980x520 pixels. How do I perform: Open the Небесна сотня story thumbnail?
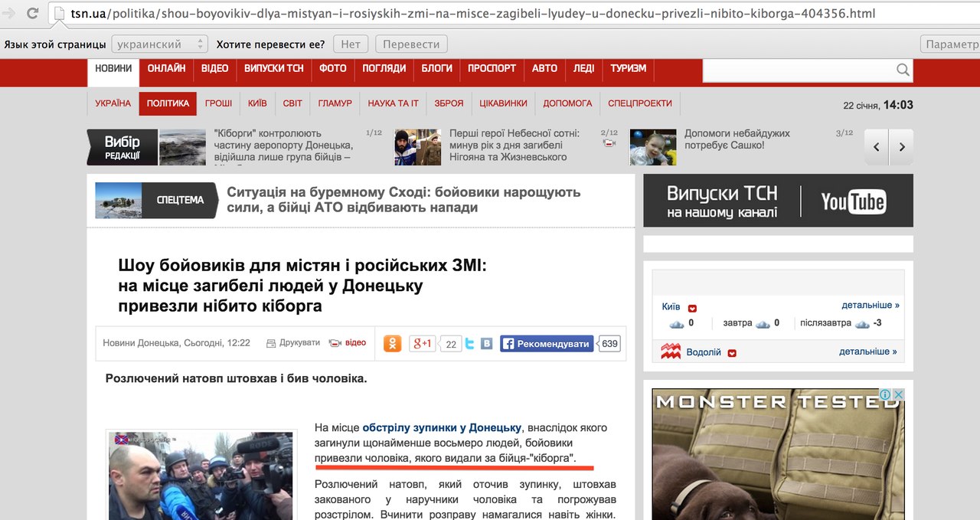[418, 147]
